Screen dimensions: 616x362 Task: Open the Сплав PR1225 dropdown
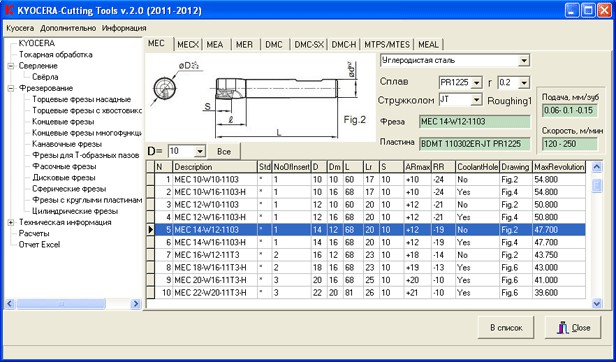coord(476,83)
